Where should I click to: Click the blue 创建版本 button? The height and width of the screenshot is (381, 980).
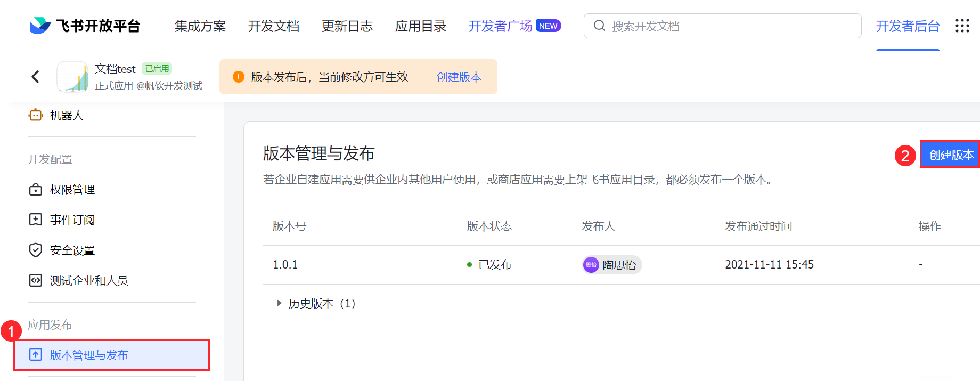951,155
